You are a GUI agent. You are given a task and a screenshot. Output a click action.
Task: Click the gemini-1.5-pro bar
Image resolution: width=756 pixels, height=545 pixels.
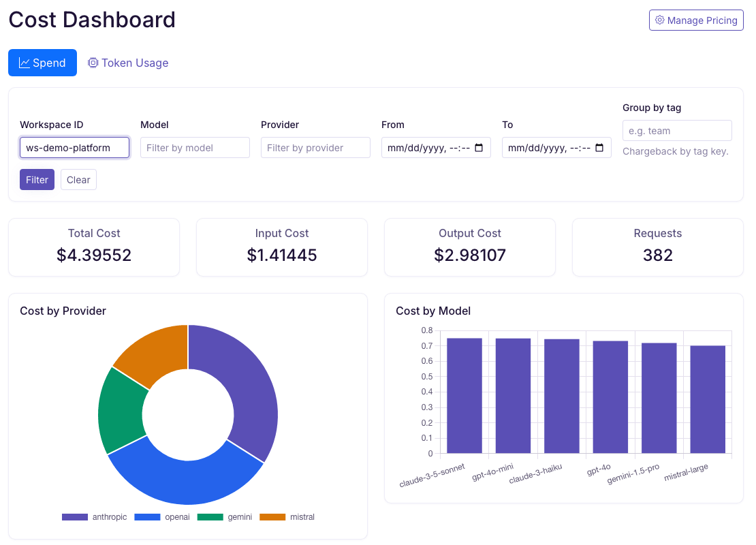point(659,398)
